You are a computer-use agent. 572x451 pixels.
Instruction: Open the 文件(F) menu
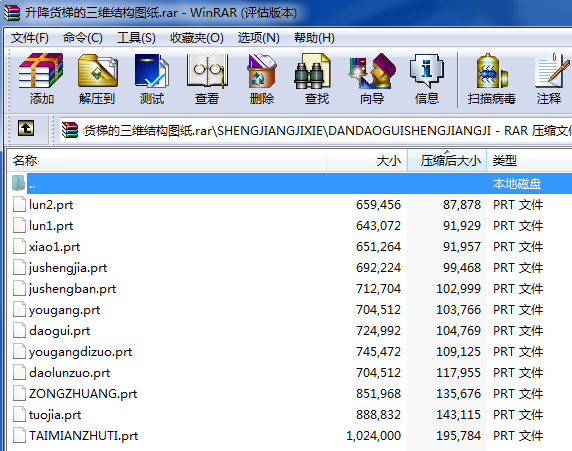(30, 38)
